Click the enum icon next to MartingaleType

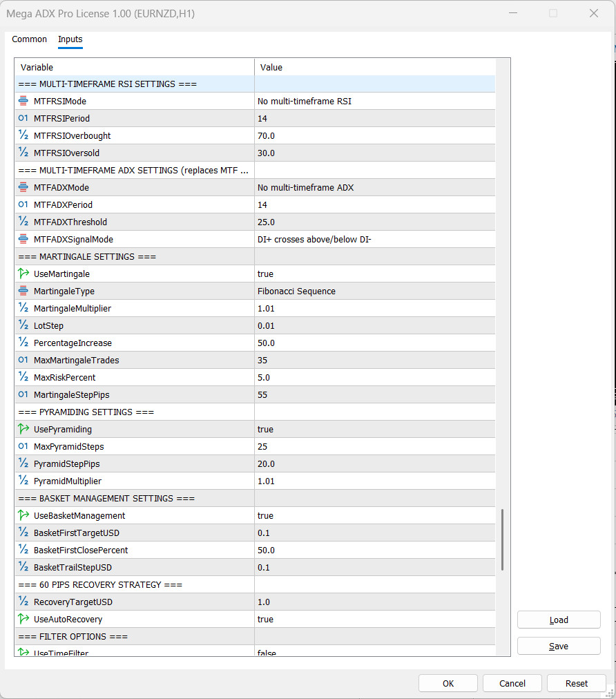tap(23, 291)
